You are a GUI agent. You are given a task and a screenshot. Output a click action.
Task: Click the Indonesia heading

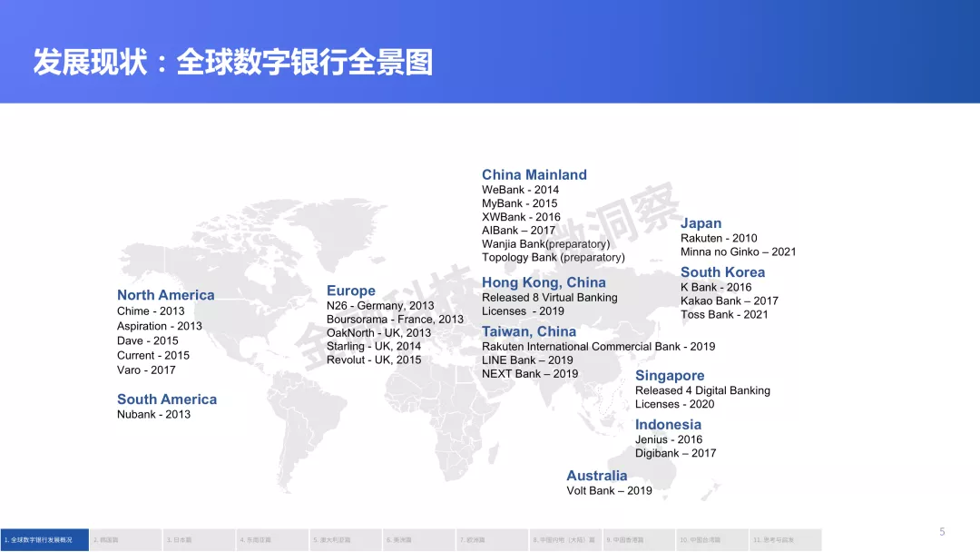tap(668, 425)
